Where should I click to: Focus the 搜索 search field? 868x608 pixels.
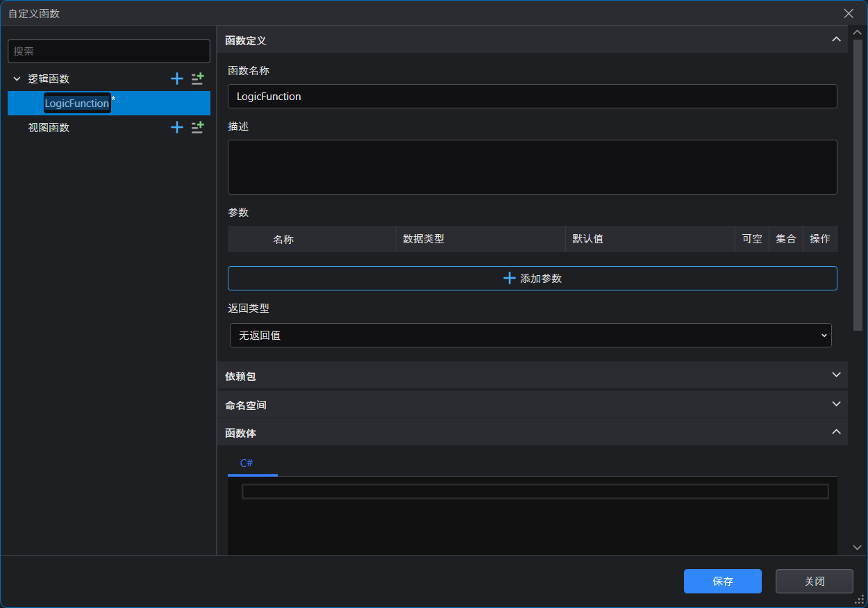click(x=108, y=51)
